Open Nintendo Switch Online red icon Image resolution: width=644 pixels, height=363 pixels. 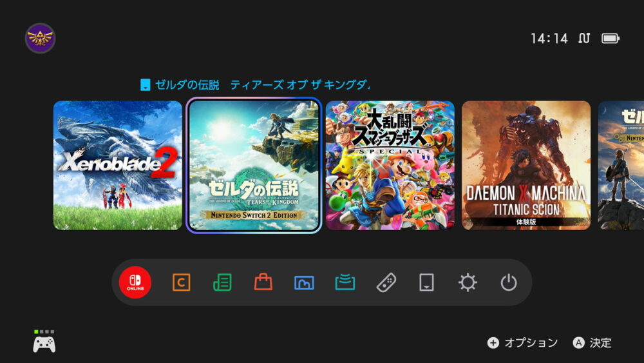click(x=135, y=282)
